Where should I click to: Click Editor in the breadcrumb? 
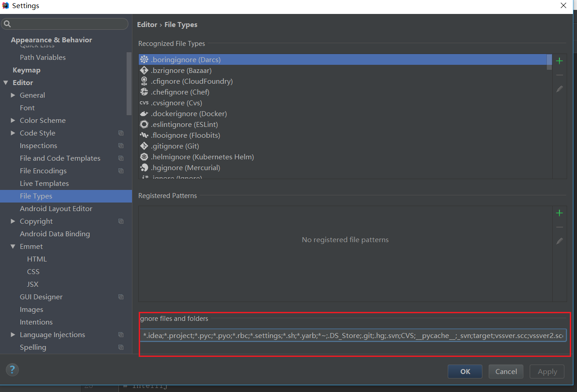(x=147, y=25)
